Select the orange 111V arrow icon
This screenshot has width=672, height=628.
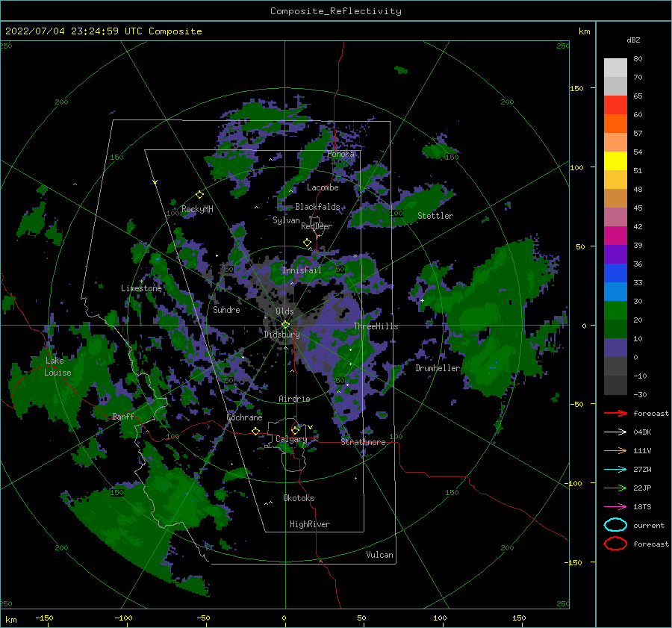point(615,450)
